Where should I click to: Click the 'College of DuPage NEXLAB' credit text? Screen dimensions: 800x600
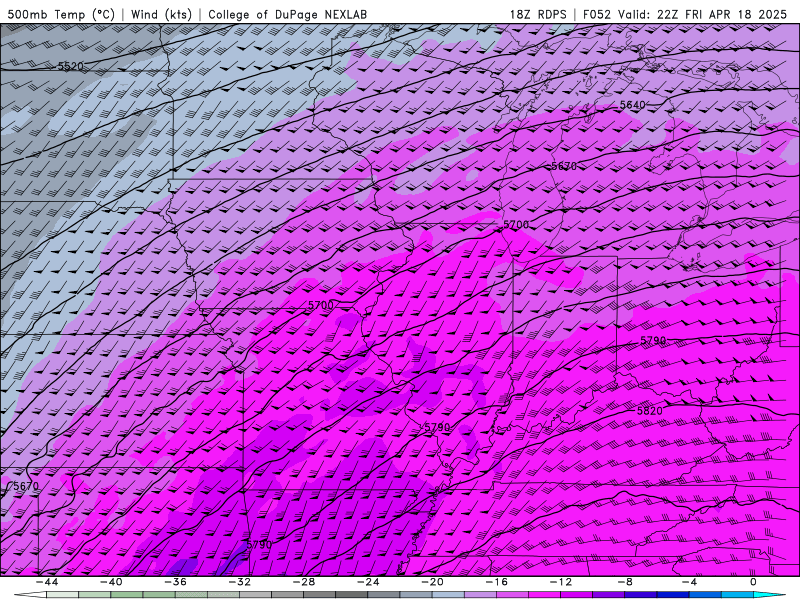287,14
